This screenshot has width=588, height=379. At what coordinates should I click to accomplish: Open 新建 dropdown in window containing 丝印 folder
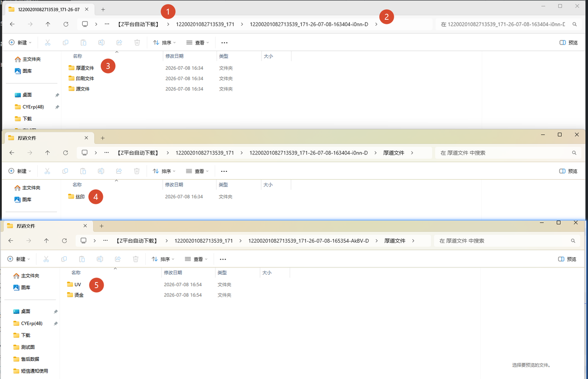[20, 171]
